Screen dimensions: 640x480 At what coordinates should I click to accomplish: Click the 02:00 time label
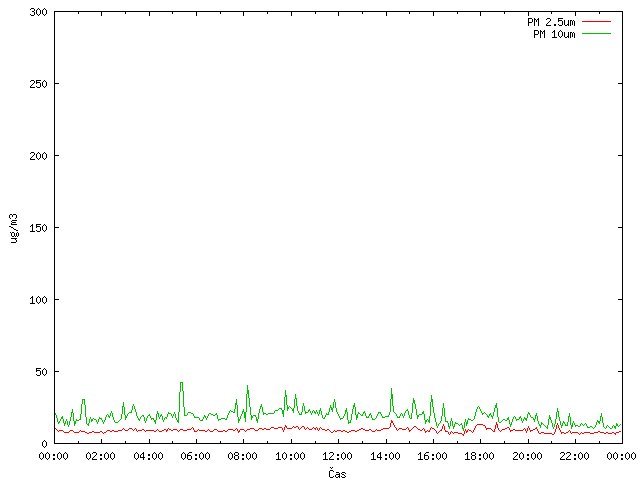tap(100, 456)
